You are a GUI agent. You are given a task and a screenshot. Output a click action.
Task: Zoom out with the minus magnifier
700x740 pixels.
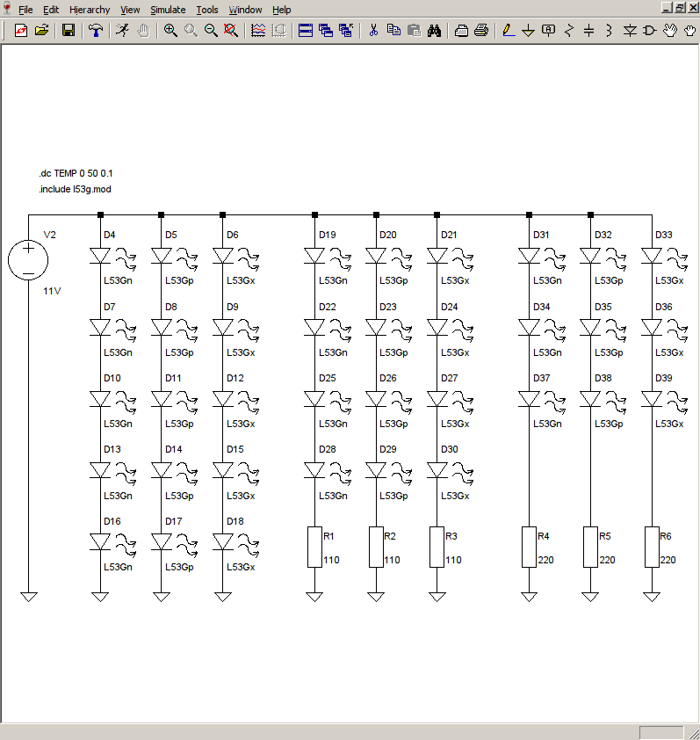point(211,31)
